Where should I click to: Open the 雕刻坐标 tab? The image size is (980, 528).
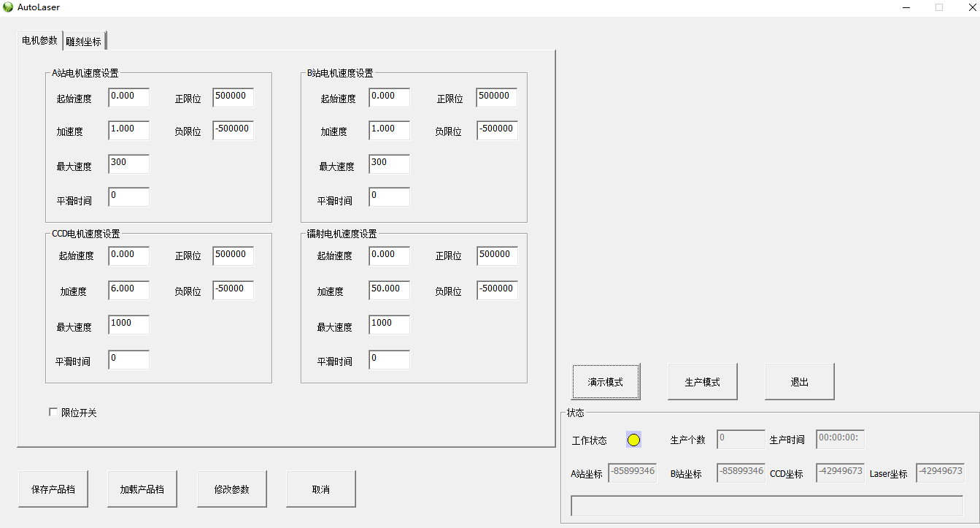pos(84,41)
